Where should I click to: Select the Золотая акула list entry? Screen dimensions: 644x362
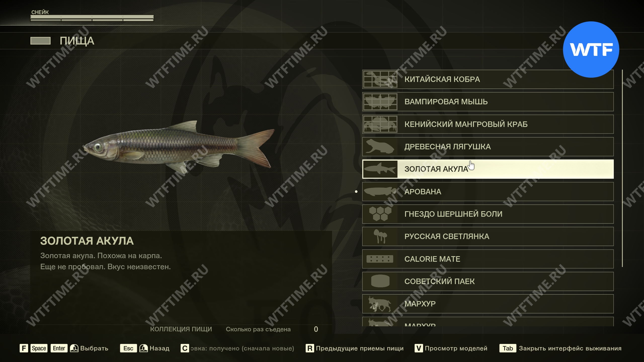click(488, 169)
